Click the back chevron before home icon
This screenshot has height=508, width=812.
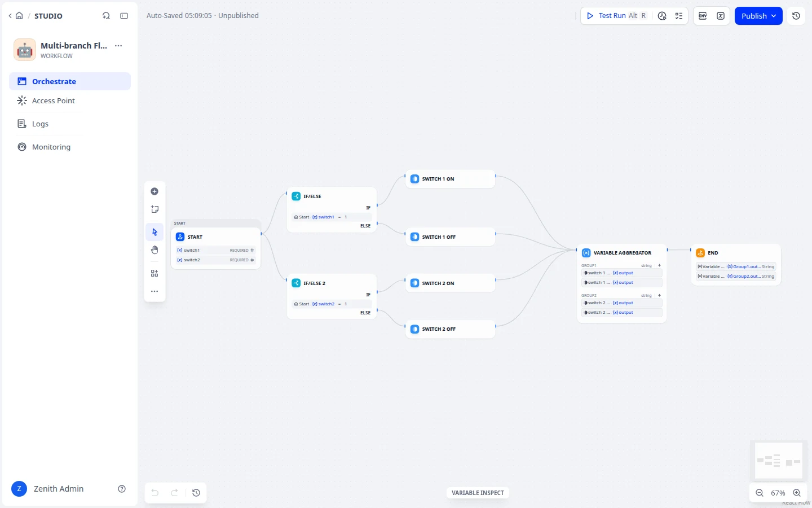[x=10, y=16]
